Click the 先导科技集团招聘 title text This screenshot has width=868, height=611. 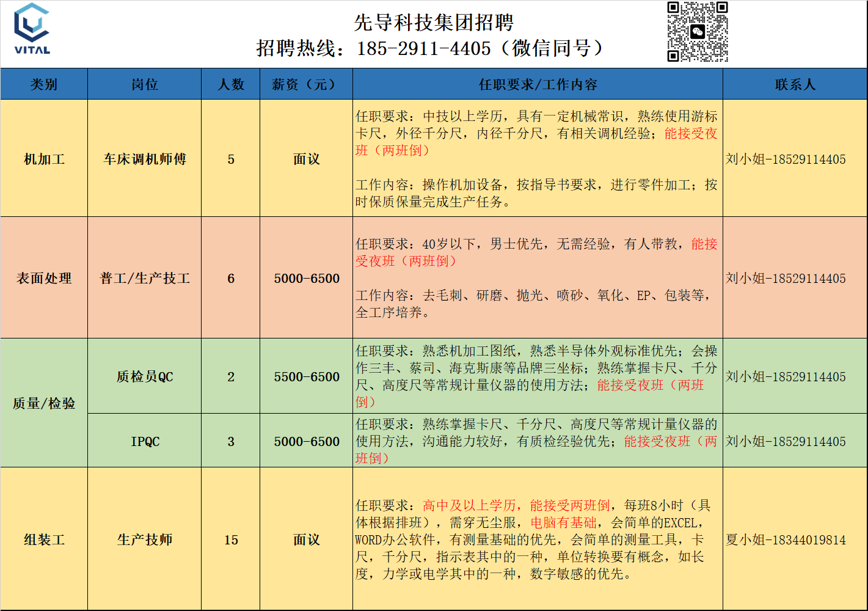pyautogui.click(x=434, y=23)
